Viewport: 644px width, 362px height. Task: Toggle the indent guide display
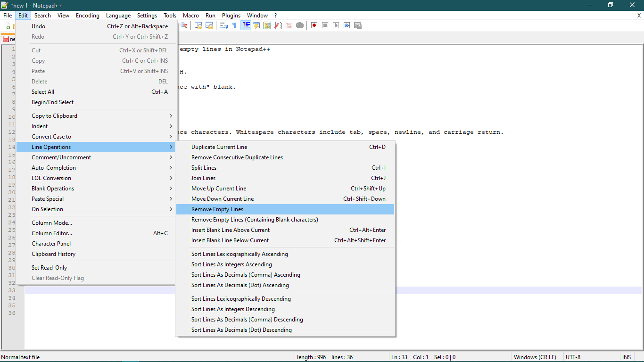246,25
